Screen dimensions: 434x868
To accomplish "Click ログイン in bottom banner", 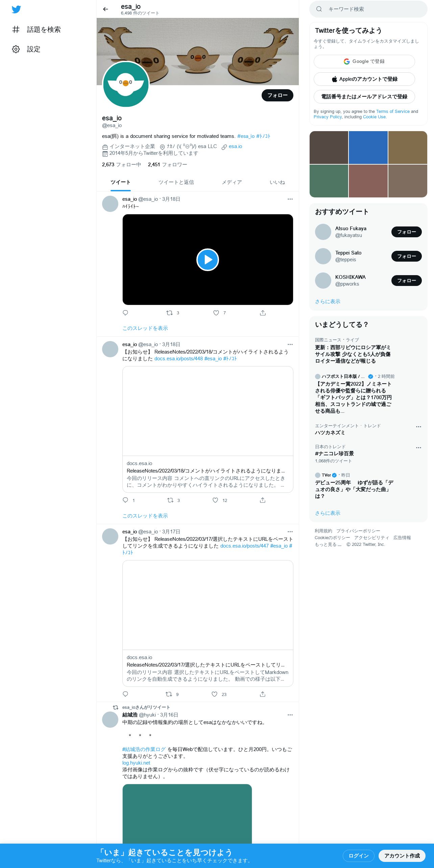I will click(x=358, y=855).
